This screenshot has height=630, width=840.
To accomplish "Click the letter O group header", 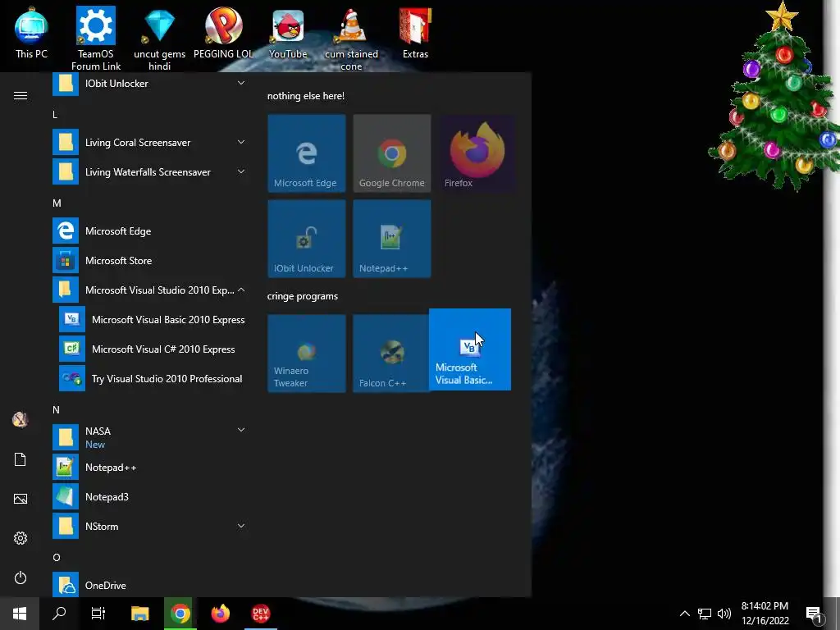I will [x=57, y=557].
